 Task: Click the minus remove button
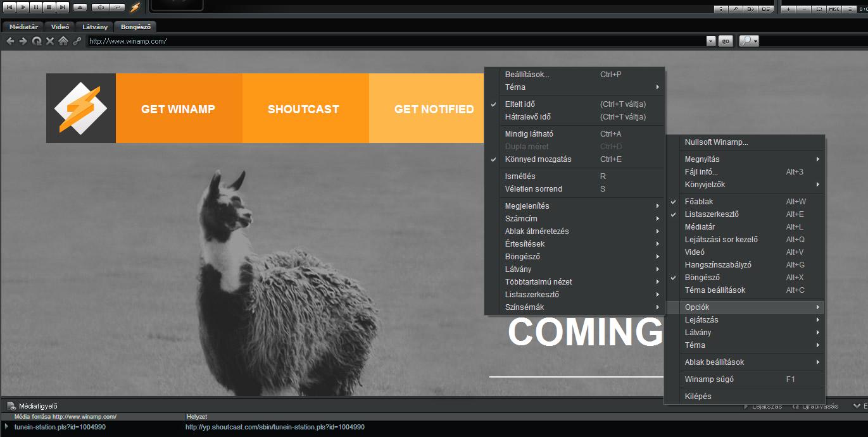click(x=805, y=9)
